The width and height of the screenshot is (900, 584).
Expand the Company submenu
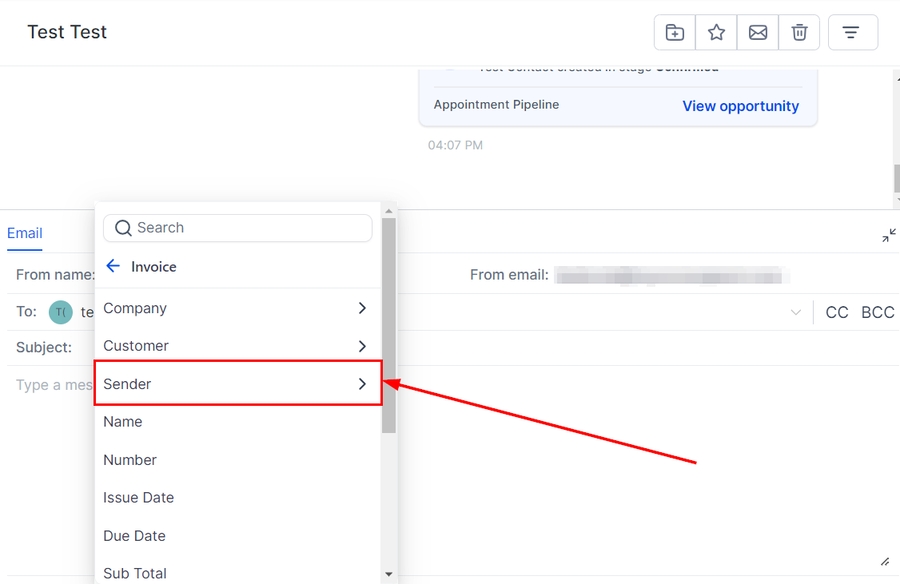coord(237,308)
